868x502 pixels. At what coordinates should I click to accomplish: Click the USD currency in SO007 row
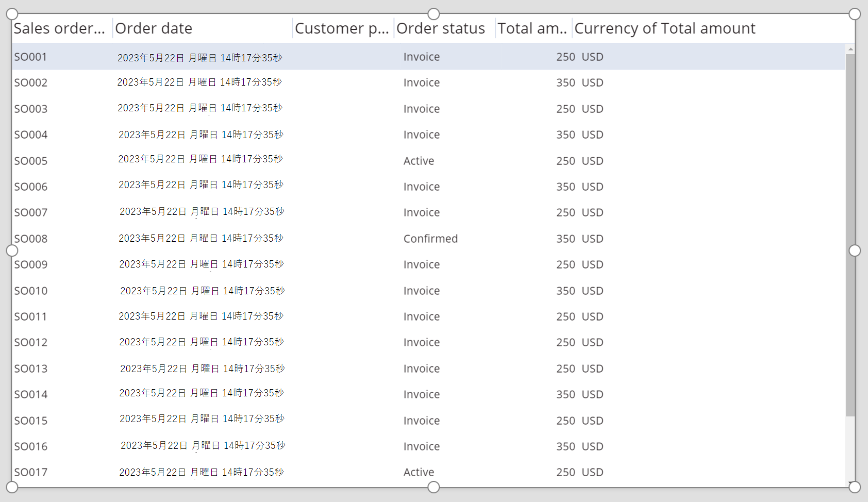pyautogui.click(x=592, y=212)
